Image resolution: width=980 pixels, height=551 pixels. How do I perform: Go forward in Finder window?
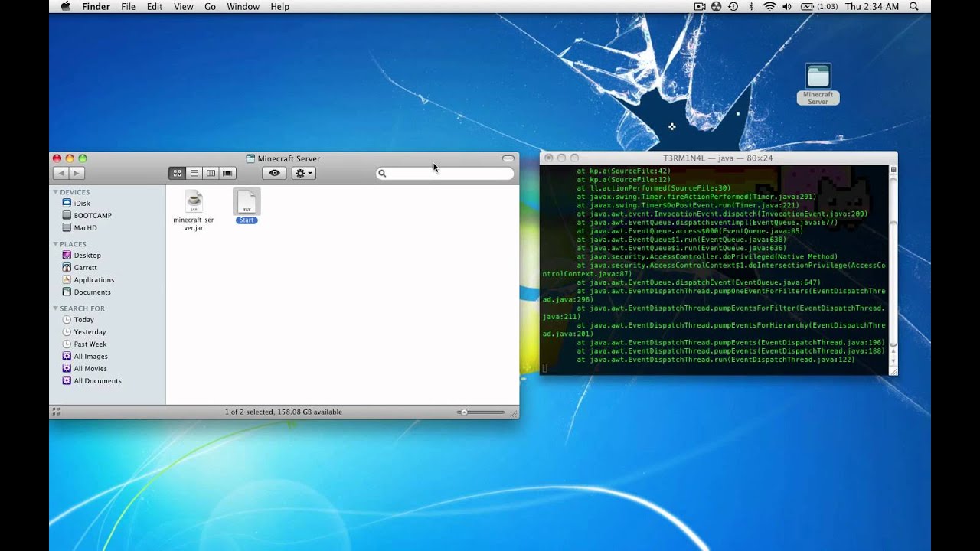click(x=76, y=174)
